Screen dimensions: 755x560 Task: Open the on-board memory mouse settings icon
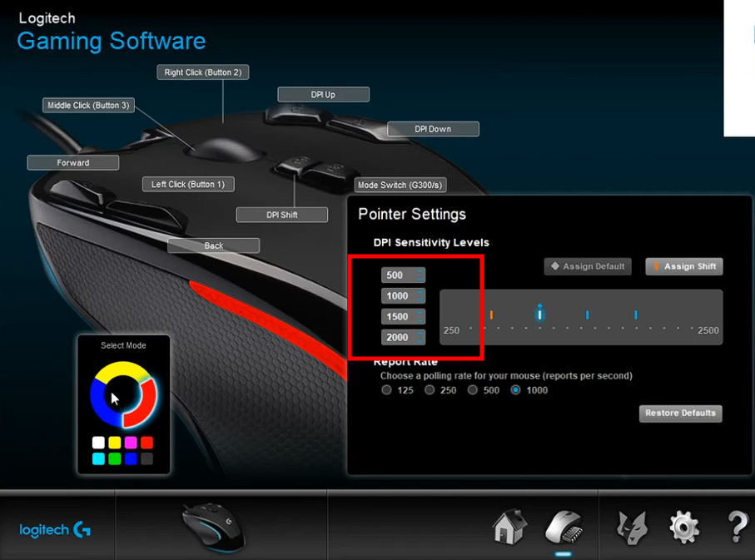[564, 528]
